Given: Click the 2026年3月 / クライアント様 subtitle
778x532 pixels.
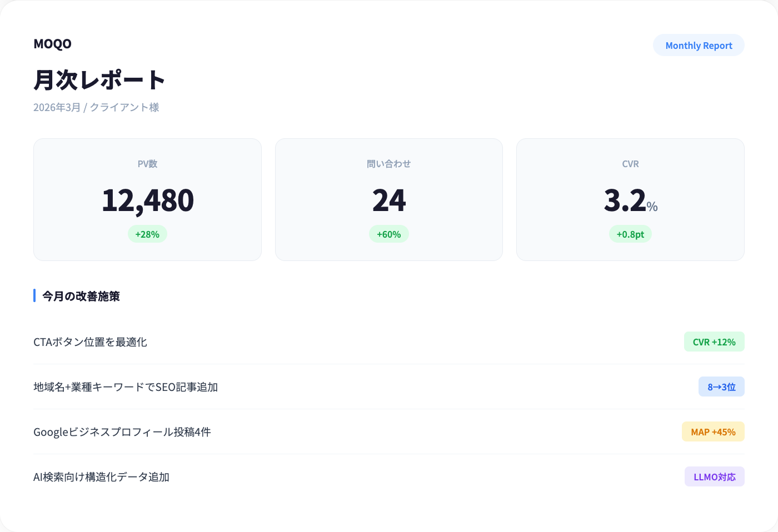Looking at the screenshot, I should click(96, 107).
